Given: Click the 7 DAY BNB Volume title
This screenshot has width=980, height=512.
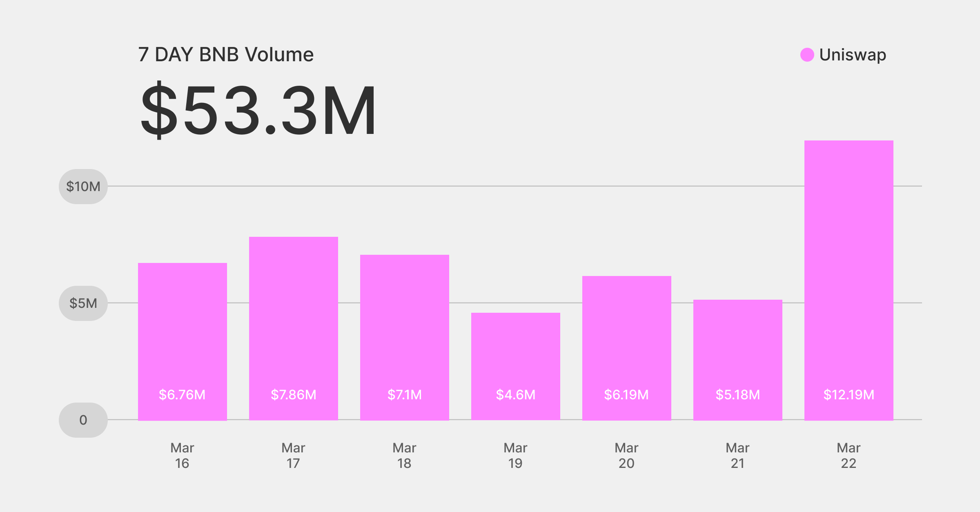Looking at the screenshot, I should pos(226,55).
